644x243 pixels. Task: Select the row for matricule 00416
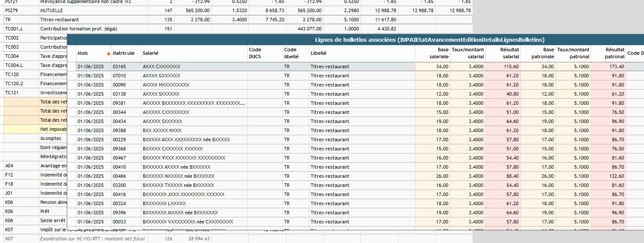pyautogui.click(x=355, y=194)
